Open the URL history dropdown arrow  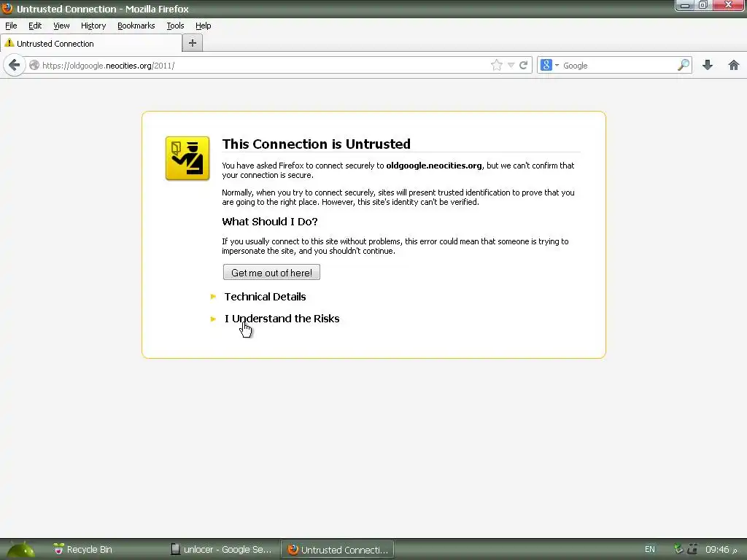coord(511,65)
